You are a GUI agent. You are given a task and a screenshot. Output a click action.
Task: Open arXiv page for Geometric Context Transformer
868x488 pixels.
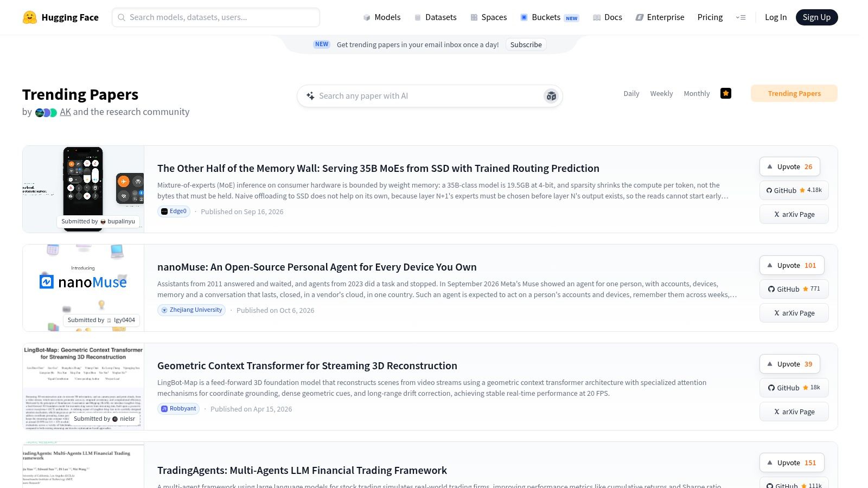coord(794,412)
